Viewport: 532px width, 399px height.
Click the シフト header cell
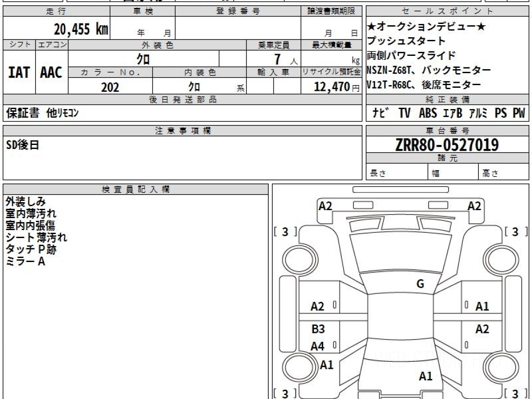20,45
